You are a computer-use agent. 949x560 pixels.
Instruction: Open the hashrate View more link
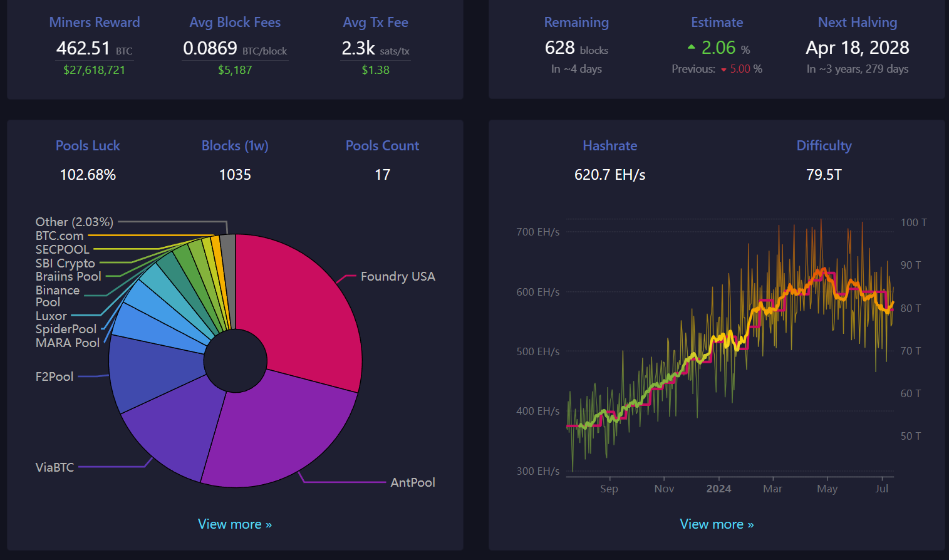[x=717, y=524]
